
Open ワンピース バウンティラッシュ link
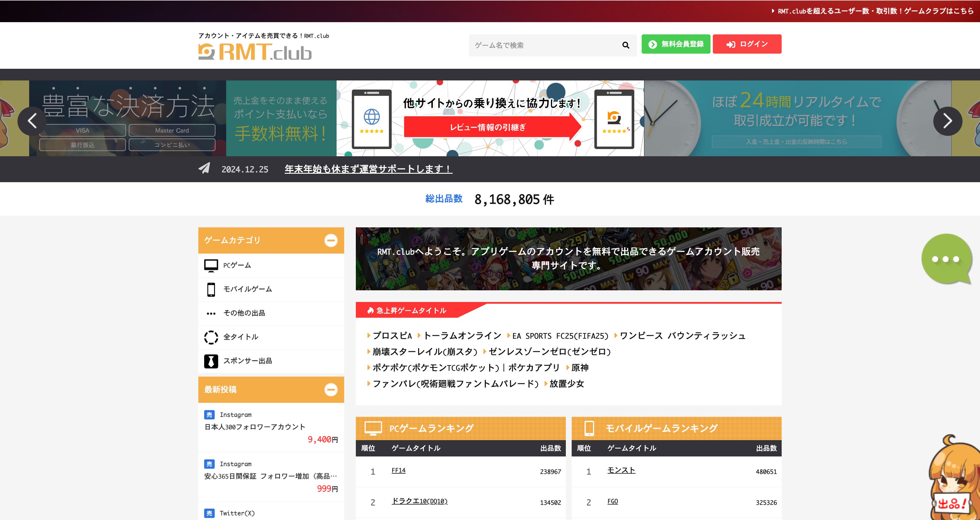point(682,336)
